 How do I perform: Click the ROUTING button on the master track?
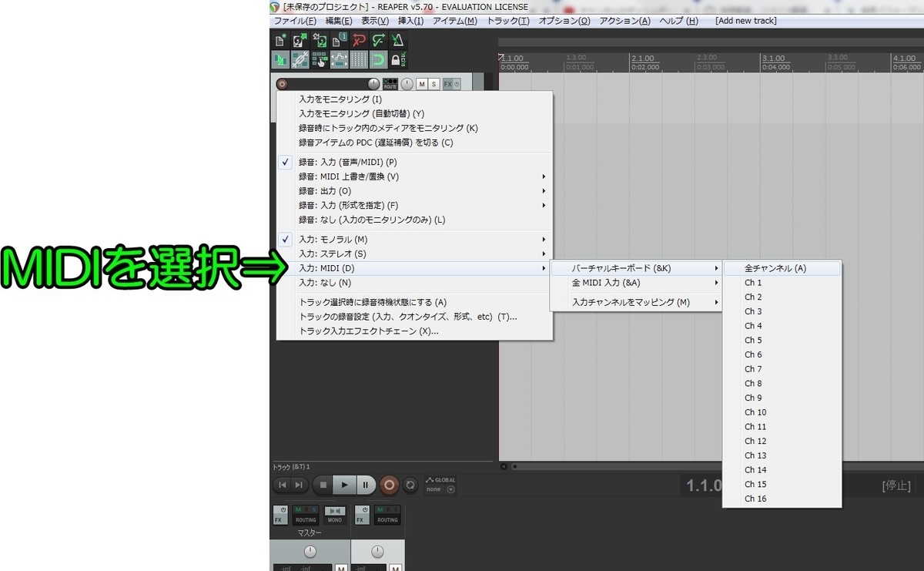coord(306,520)
